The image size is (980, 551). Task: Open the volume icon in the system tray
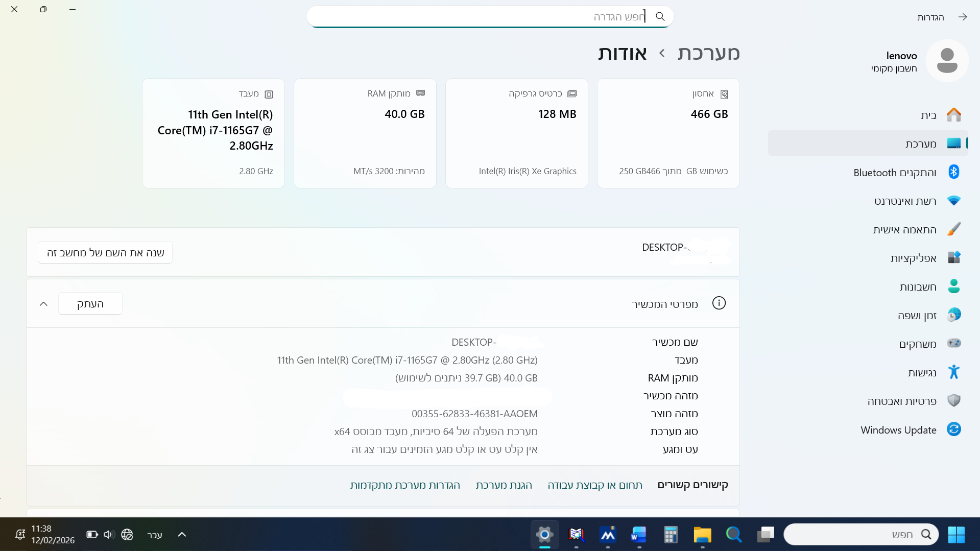pos(108,534)
